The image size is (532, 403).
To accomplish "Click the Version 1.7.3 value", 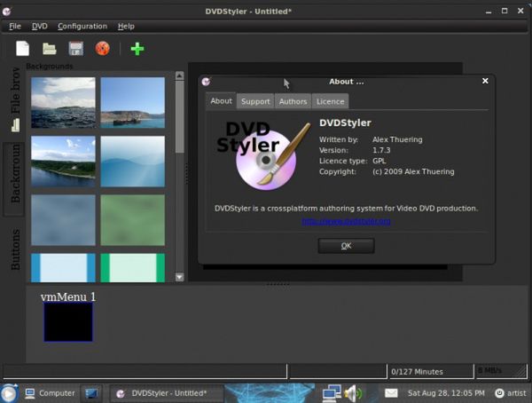I will click(381, 150).
